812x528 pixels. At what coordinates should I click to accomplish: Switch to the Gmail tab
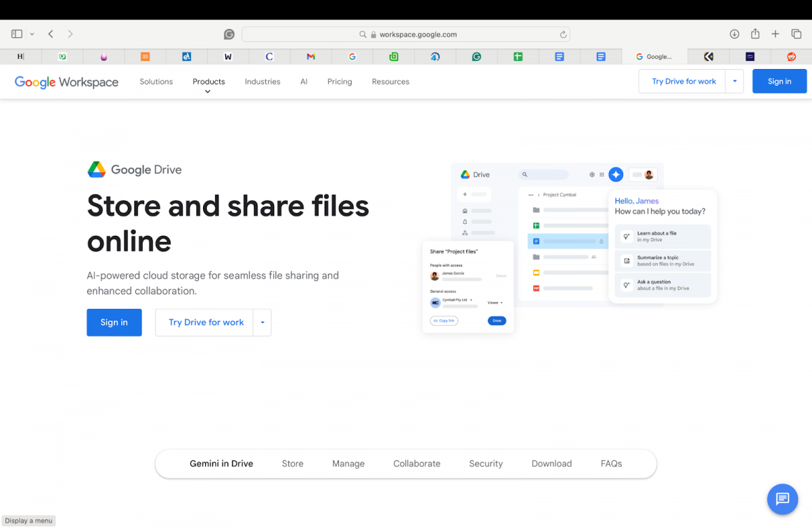pos(311,57)
